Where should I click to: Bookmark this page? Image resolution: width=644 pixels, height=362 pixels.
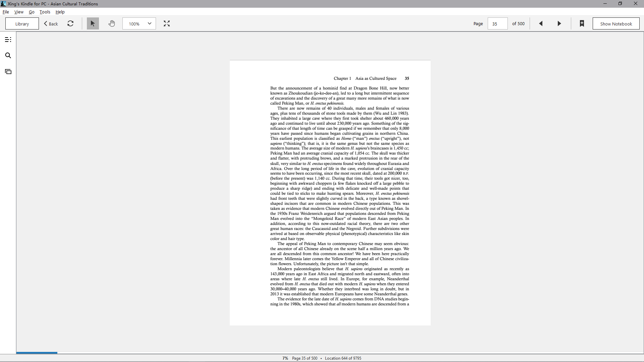point(582,23)
